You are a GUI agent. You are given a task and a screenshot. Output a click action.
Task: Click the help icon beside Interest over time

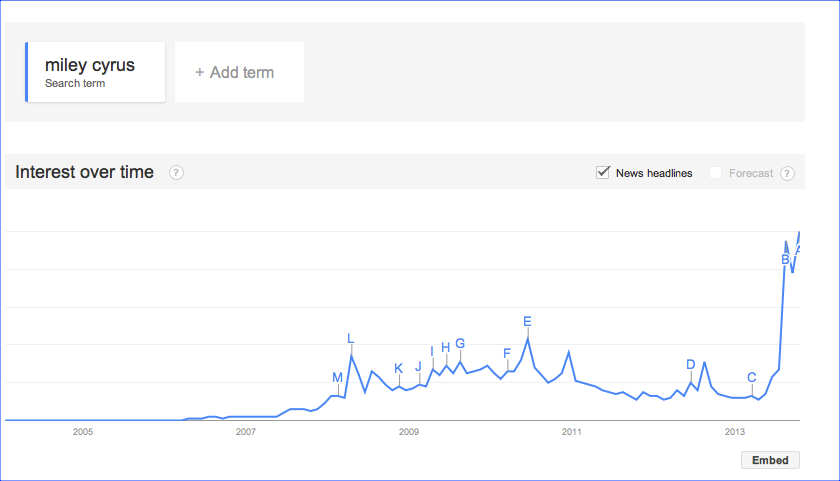tap(176, 173)
